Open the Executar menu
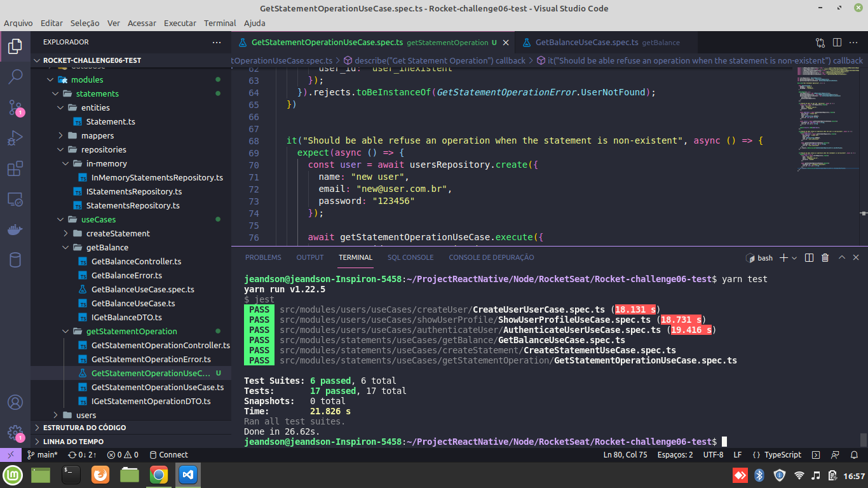This screenshot has height=488, width=868. click(x=180, y=23)
